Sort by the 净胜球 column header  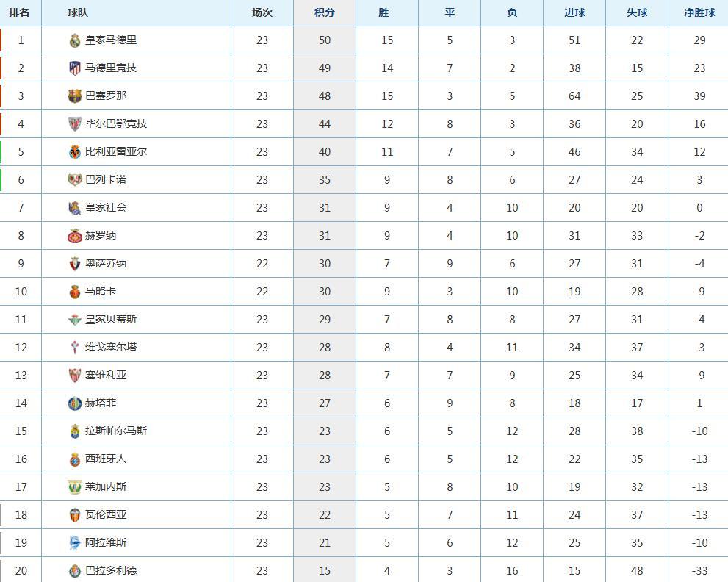tap(699, 12)
